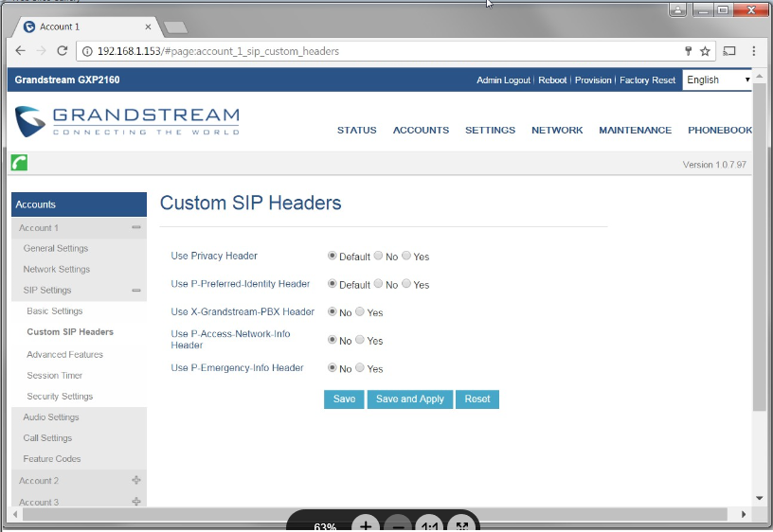Click the vertical scrollbar thumb
This screenshot has height=532, width=773.
click(759, 246)
